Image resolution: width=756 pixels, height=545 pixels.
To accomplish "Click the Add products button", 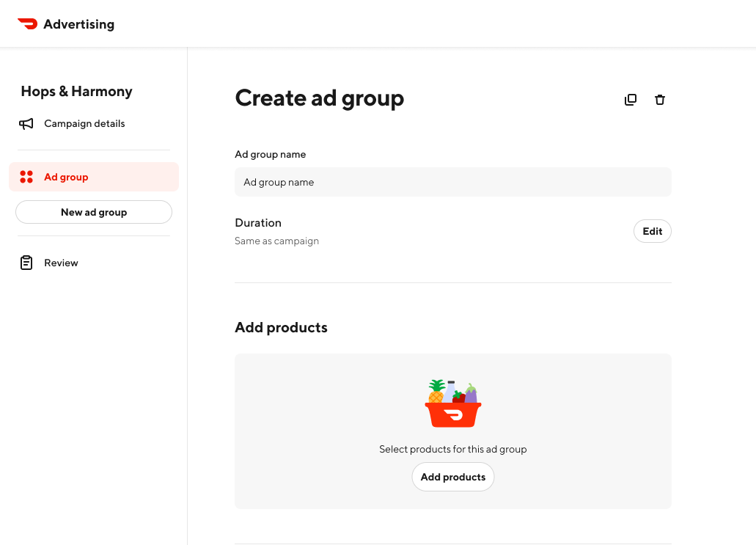I will point(452,477).
